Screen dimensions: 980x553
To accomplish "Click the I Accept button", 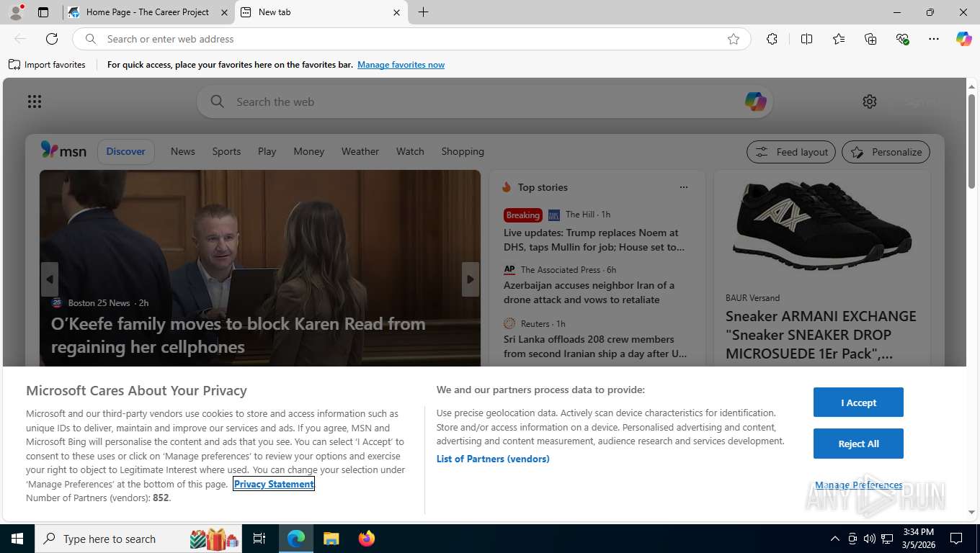I will click(x=858, y=403).
